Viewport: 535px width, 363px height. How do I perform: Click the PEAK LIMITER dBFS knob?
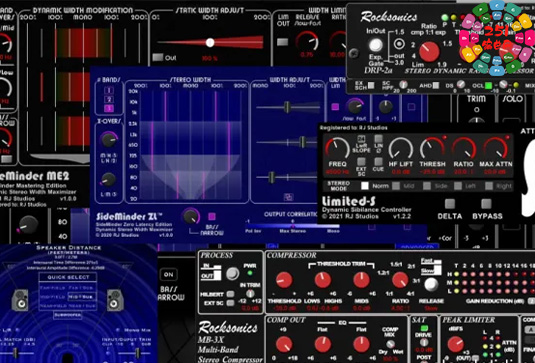point(456,344)
